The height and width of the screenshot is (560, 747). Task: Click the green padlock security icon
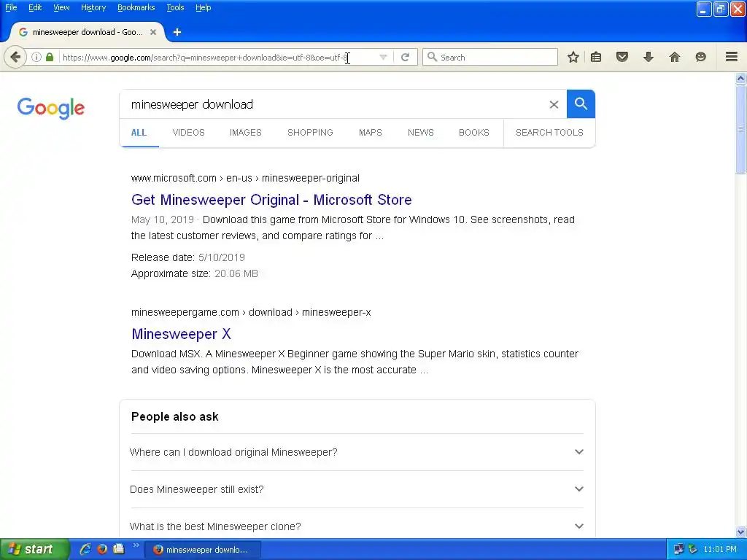point(50,57)
